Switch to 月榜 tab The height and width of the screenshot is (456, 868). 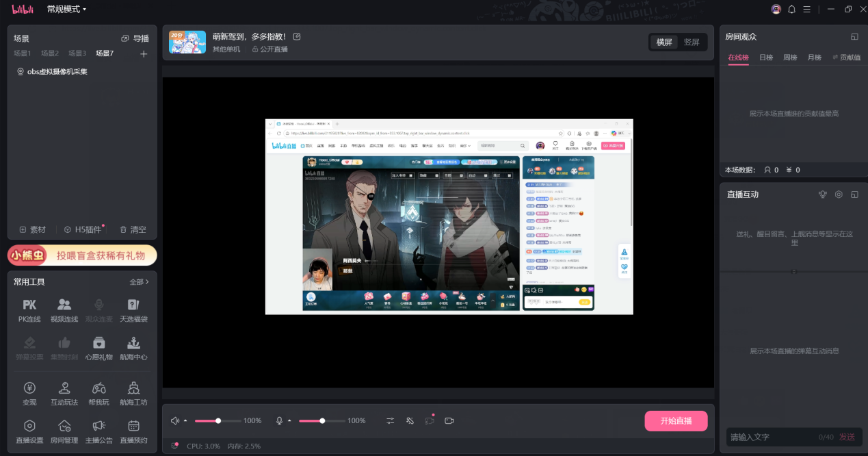point(814,58)
